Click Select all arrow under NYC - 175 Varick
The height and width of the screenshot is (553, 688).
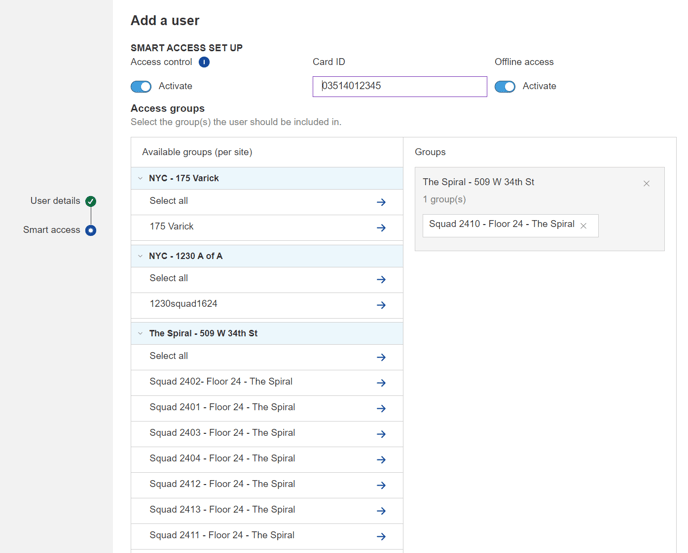(381, 202)
